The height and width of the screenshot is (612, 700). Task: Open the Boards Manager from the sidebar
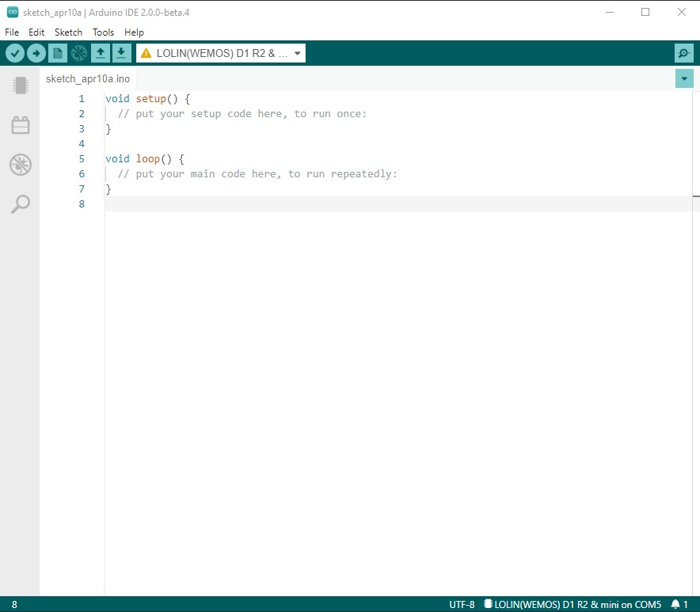click(x=20, y=85)
